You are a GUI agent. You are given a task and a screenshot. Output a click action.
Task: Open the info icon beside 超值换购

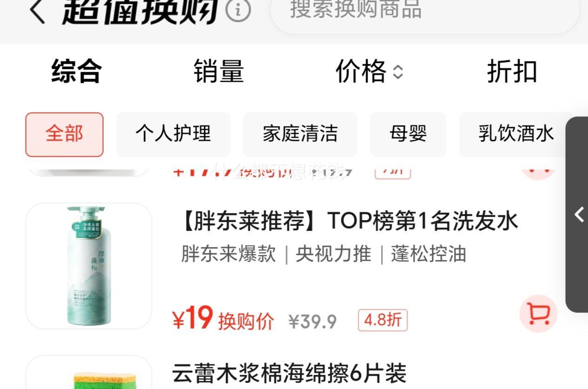click(238, 10)
